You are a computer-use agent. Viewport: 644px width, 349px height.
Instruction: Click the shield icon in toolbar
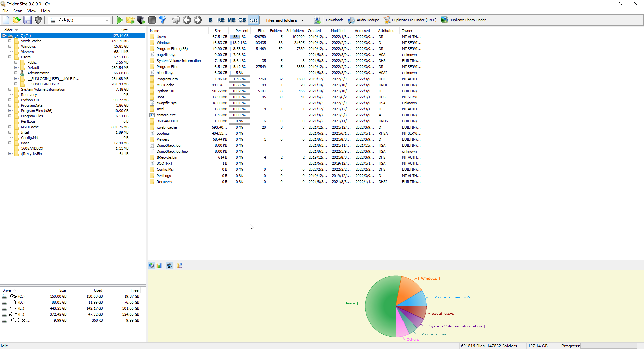[x=38, y=20]
